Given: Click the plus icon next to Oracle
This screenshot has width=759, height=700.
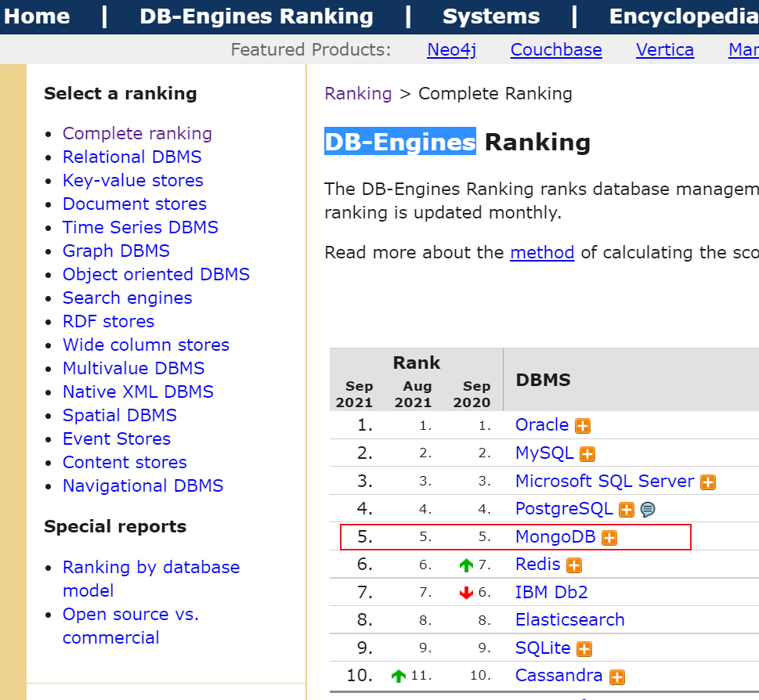Looking at the screenshot, I should click(x=582, y=426).
